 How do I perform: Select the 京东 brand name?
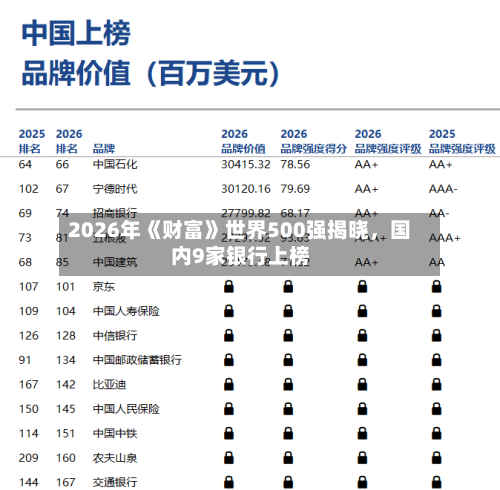[104, 287]
